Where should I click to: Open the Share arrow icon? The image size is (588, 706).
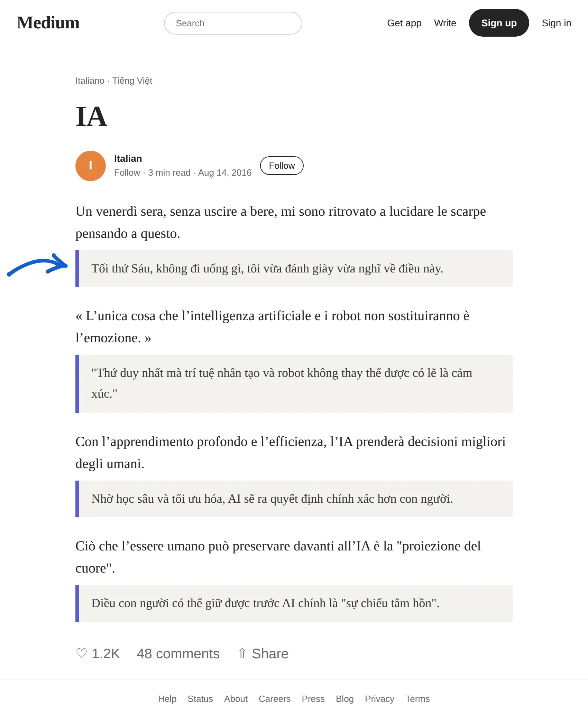[242, 653]
